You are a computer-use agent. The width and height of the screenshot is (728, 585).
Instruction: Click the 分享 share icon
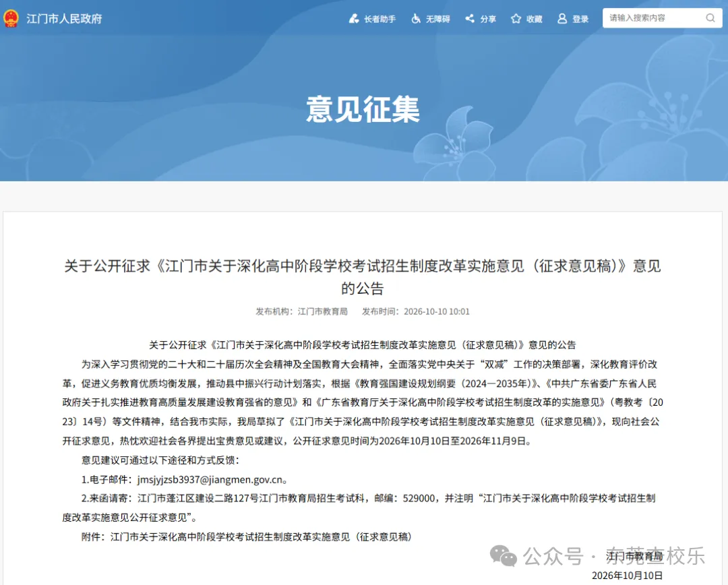[470, 19]
